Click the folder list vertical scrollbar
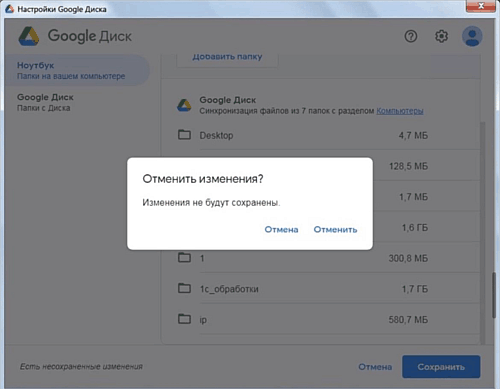 point(494,295)
